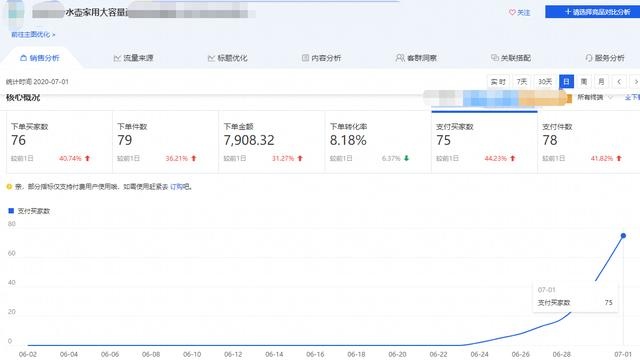
Task: Go to next date with right chevron
Action: click(636, 82)
